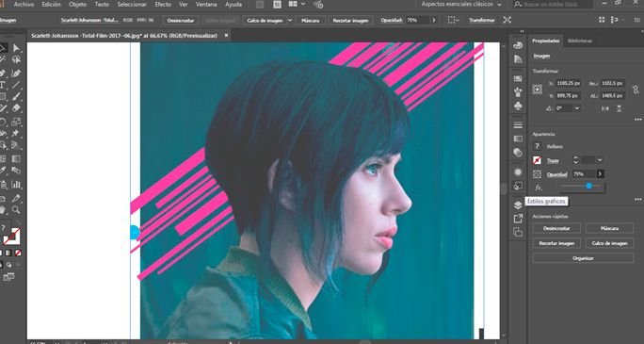644x344 pixels.
Task: Click Máscara in Acciones rápidas
Action: point(609,228)
